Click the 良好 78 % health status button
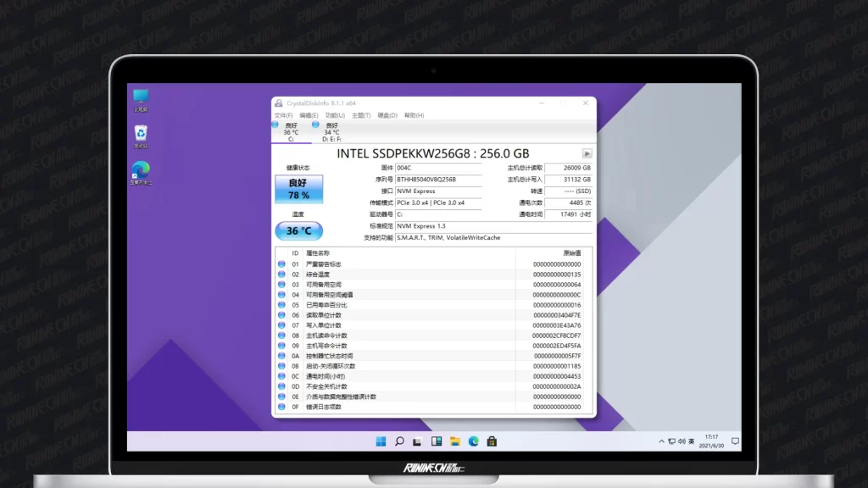Image resolution: width=868 pixels, height=488 pixels. (x=298, y=189)
